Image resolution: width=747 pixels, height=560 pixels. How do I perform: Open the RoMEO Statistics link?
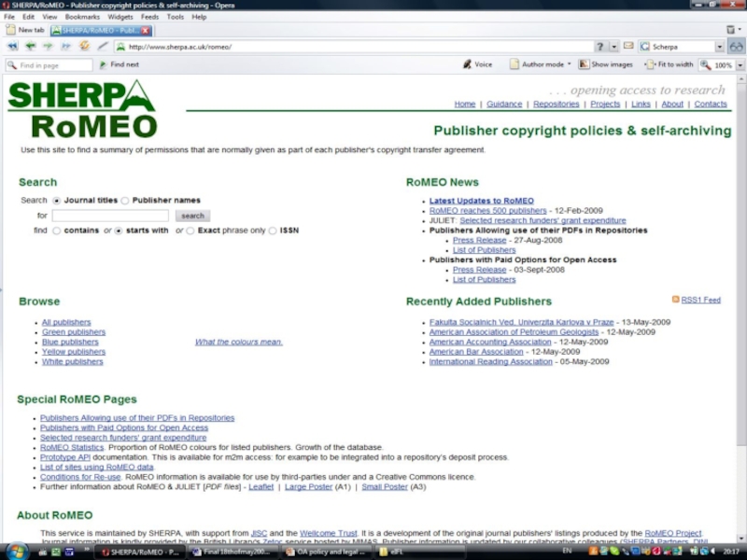click(72, 447)
